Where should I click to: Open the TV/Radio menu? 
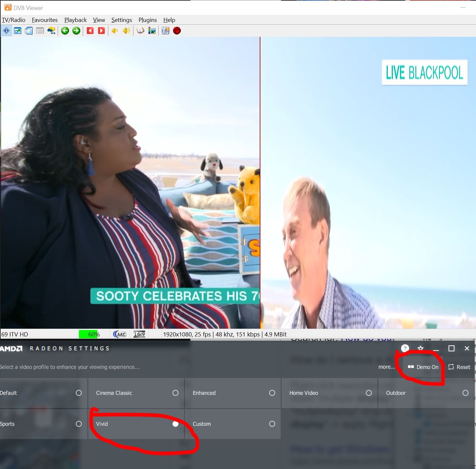pyautogui.click(x=14, y=20)
